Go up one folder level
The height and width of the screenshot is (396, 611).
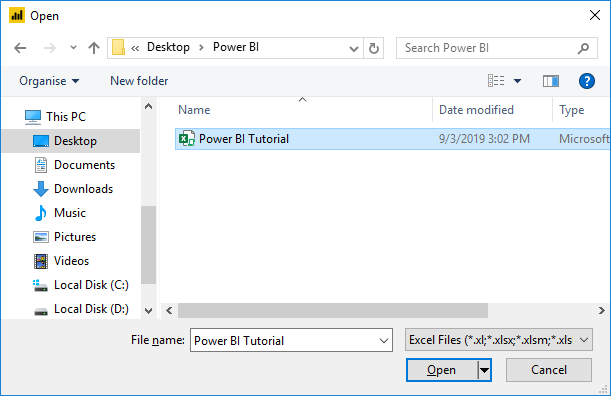click(94, 48)
